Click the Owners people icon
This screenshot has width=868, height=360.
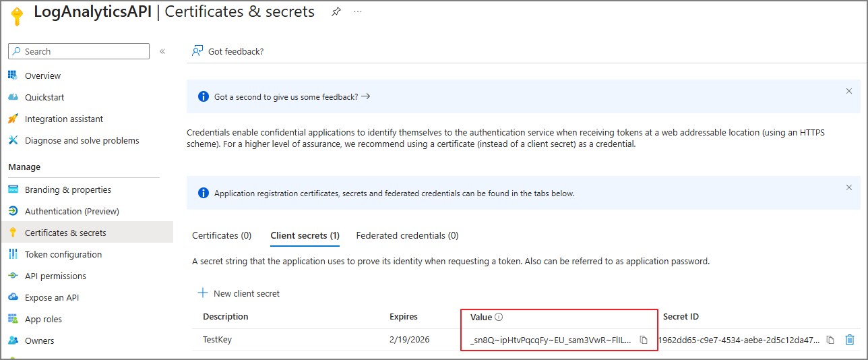(x=13, y=340)
